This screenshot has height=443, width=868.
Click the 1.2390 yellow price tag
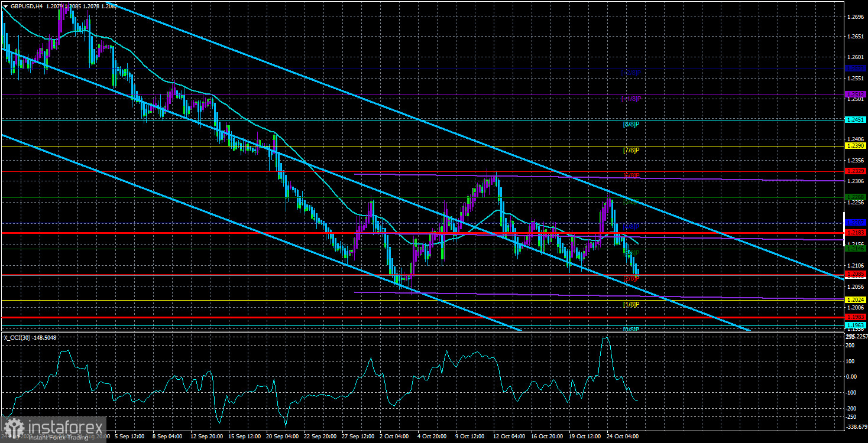pyautogui.click(x=856, y=146)
